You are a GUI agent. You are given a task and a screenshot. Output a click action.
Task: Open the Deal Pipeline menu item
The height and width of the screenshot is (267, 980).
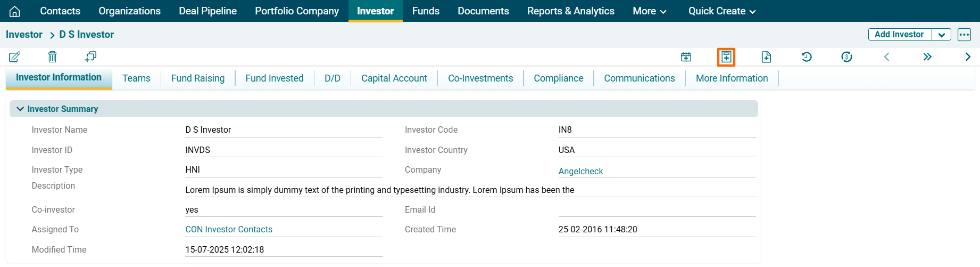(207, 11)
